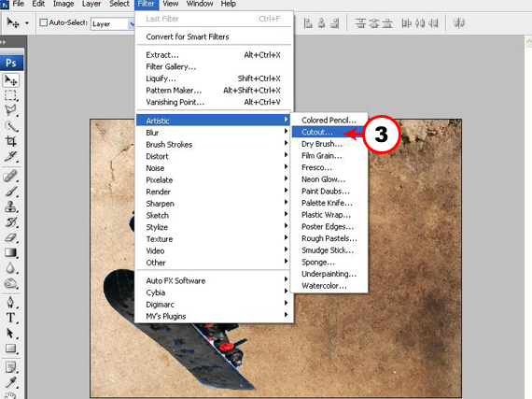Select the Pen tool
This screenshot has width=532, height=399.
[10, 302]
